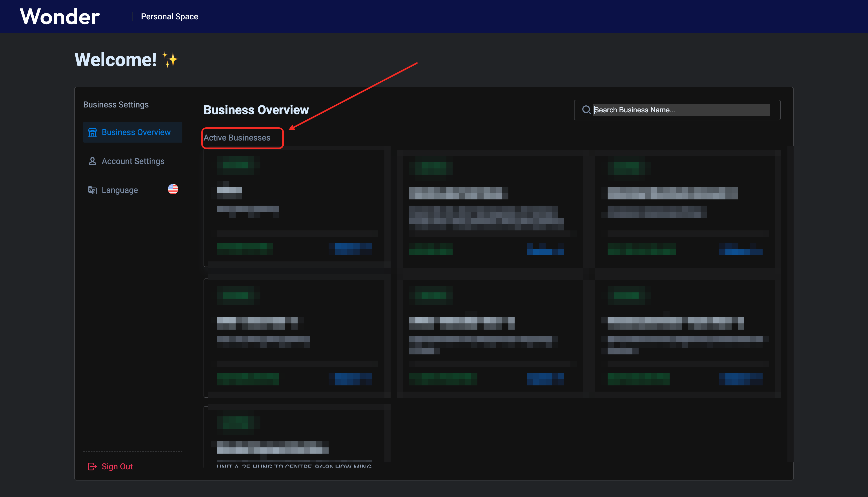Open the Language selector row

pos(133,190)
